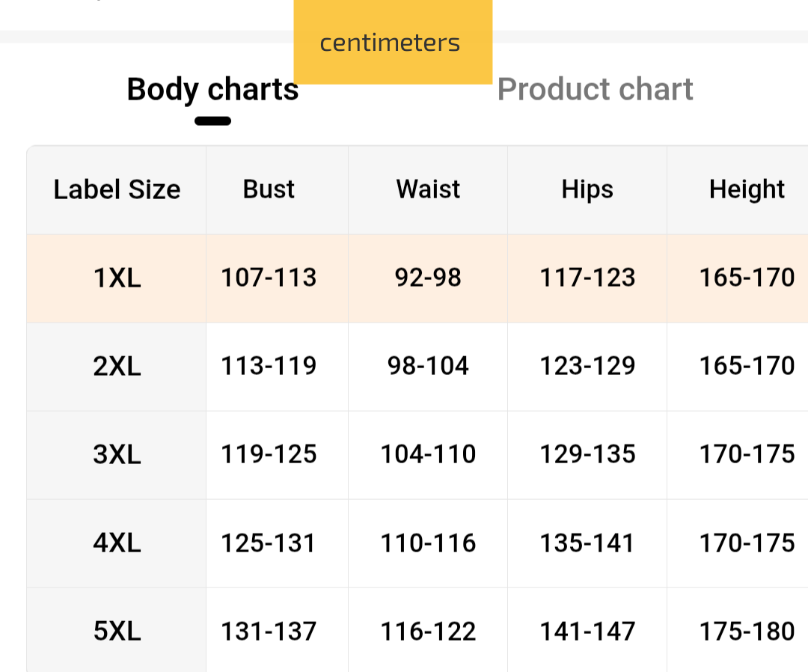This screenshot has width=808, height=672.
Task: Select the 1XL label size row
Action: (117, 278)
